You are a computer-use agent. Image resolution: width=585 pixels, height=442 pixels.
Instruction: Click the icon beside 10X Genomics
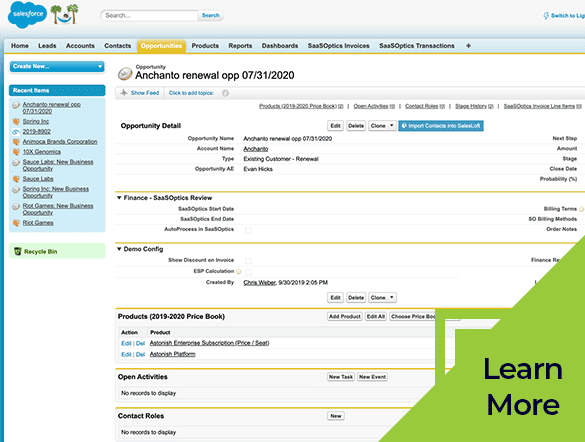(x=16, y=152)
